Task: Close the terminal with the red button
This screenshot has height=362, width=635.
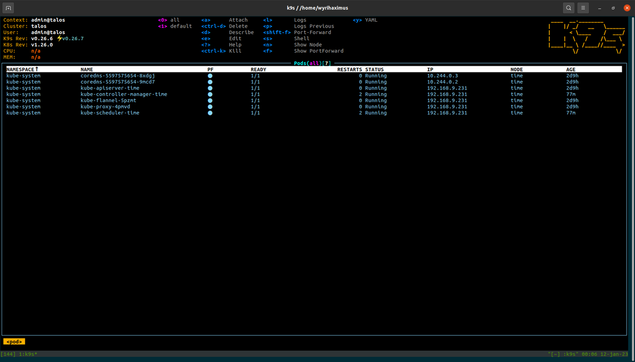Action: point(627,8)
